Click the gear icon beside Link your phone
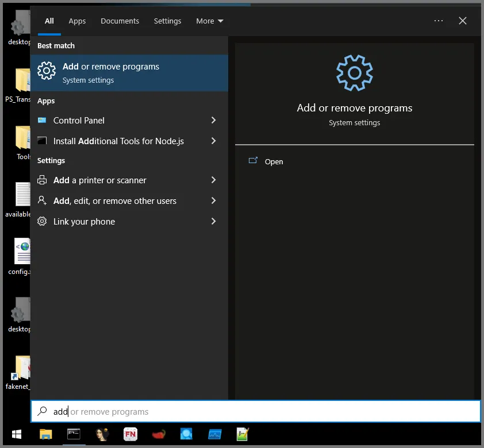Viewport: 484px width, 448px height. pos(42,221)
